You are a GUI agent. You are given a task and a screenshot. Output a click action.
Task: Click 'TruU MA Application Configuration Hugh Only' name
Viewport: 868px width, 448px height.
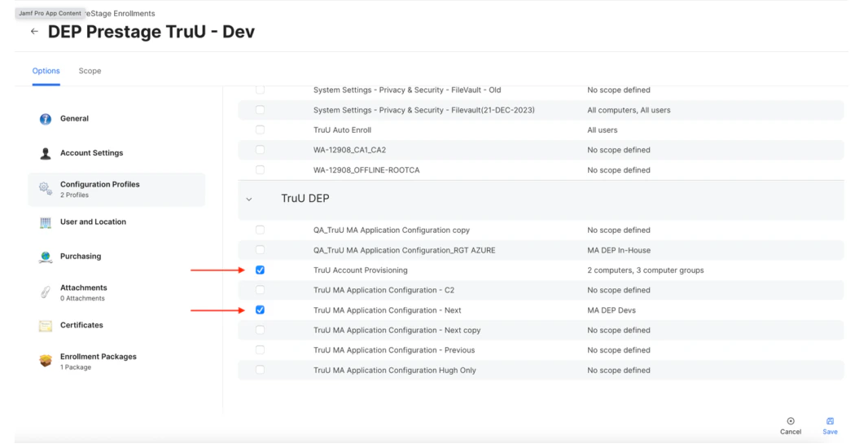(x=395, y=371)
